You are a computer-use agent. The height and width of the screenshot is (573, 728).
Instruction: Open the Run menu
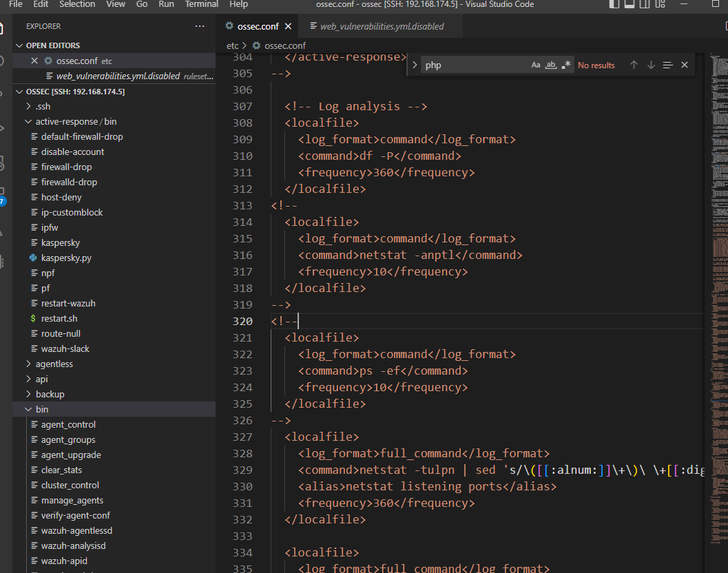click(x=166, y=4)
